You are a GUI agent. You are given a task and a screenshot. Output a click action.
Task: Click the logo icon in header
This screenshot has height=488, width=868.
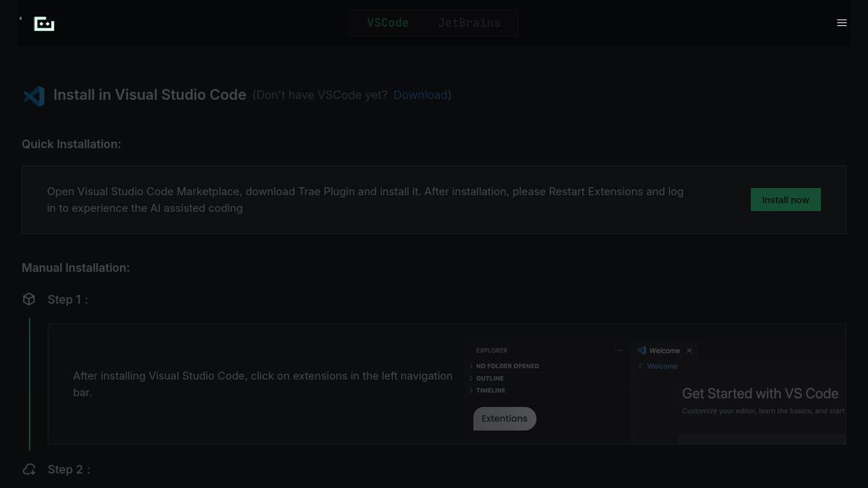pyautogui.click(x=44, y=24)
